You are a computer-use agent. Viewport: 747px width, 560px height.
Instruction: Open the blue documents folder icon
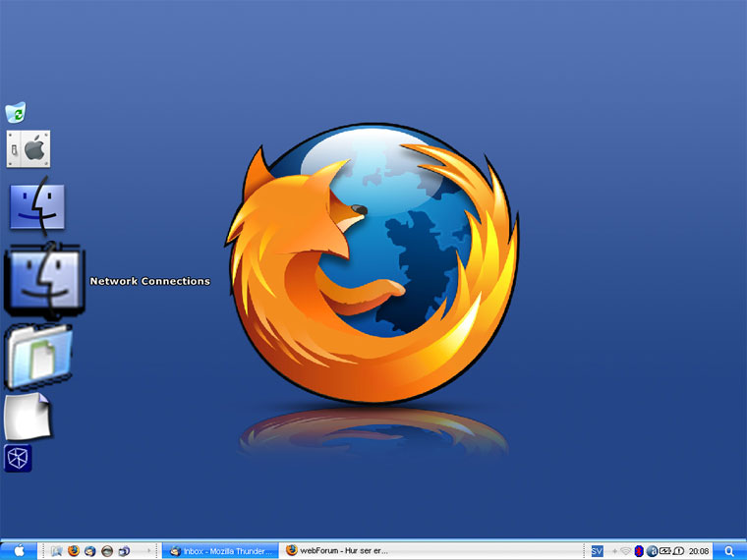pyautogui.click(x=38, y=356)
